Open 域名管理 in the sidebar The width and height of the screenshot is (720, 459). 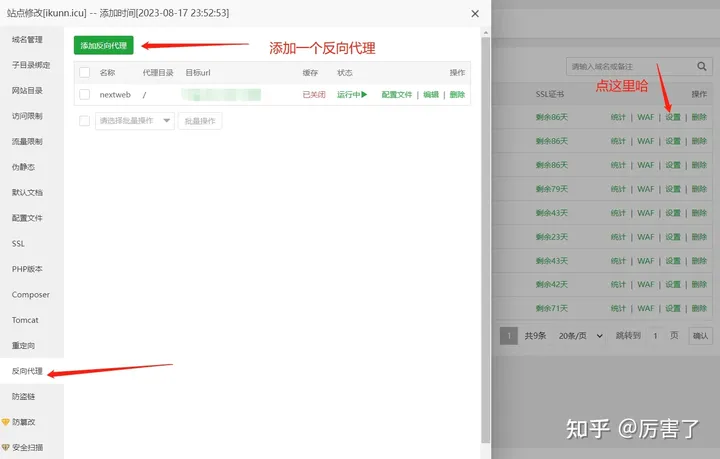pyautogui.click(x=27, y=39)
